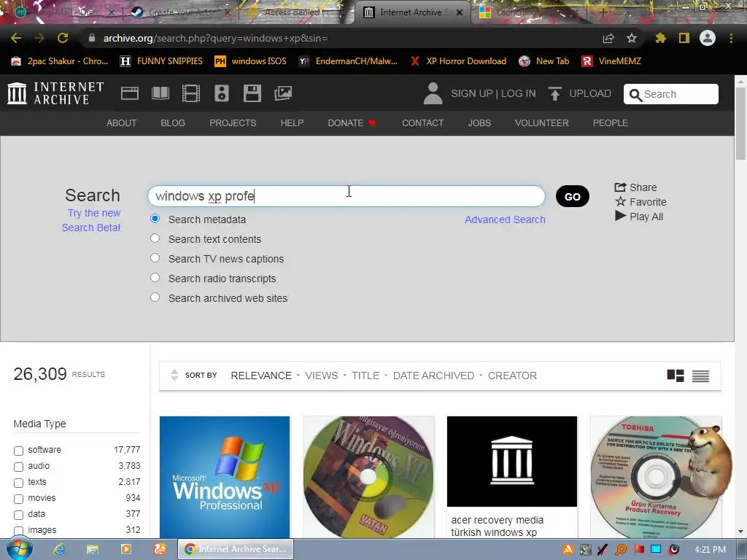Open the Images media icon

[x=283, y=93]
